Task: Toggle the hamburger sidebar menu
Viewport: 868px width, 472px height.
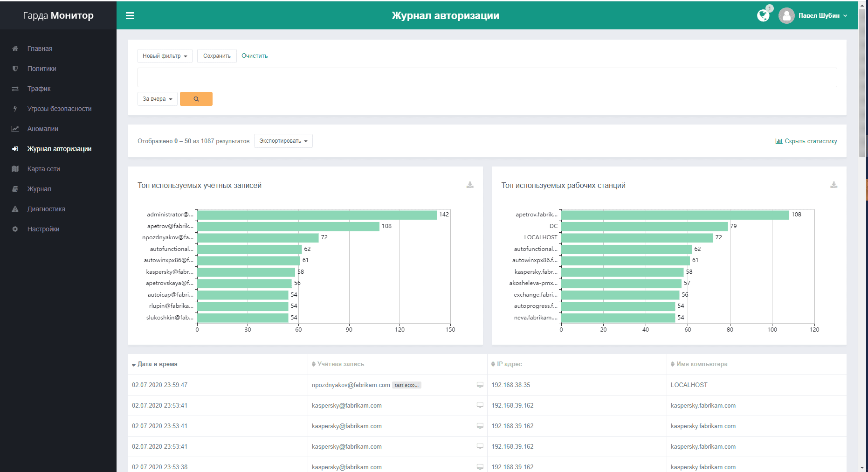Action: coord(130,16)
